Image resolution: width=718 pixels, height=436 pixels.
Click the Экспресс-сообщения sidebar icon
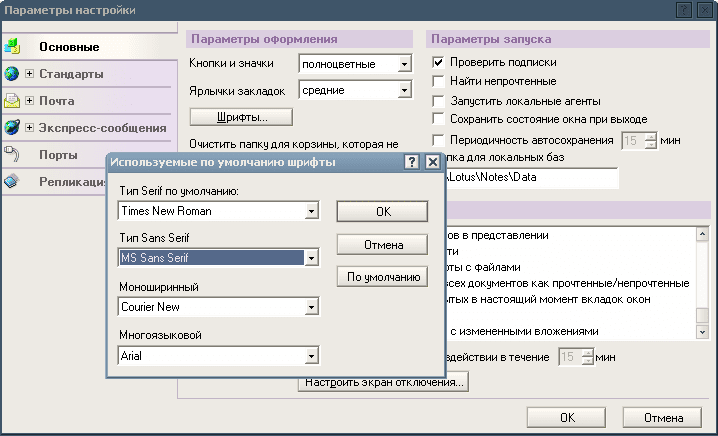pos(12,128)
